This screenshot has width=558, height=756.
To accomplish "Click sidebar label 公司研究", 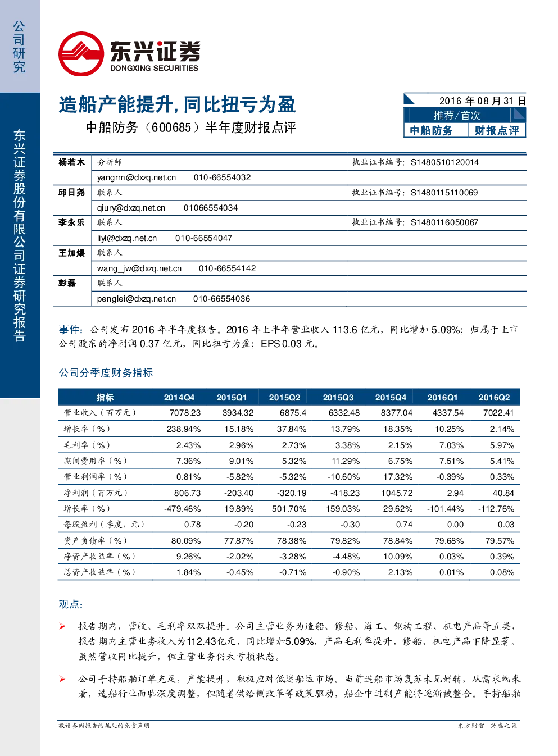I will click(x=20, y=47).
